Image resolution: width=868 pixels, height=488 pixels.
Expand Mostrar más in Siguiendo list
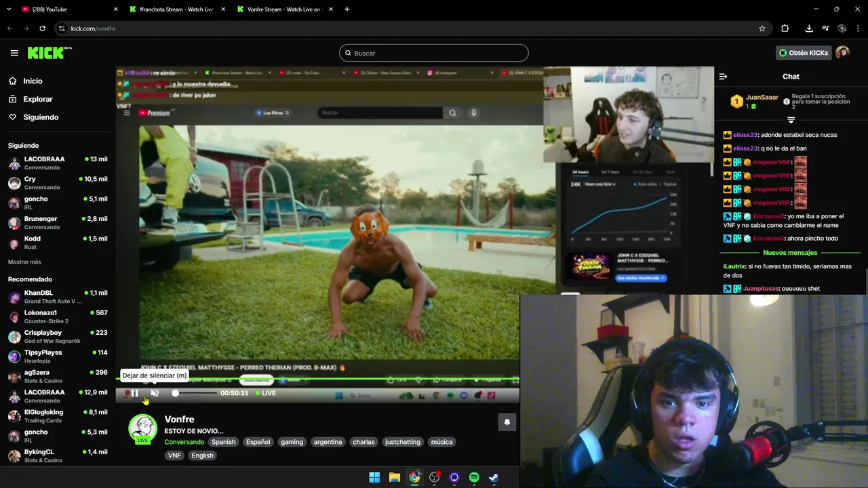tap(24, 262)
